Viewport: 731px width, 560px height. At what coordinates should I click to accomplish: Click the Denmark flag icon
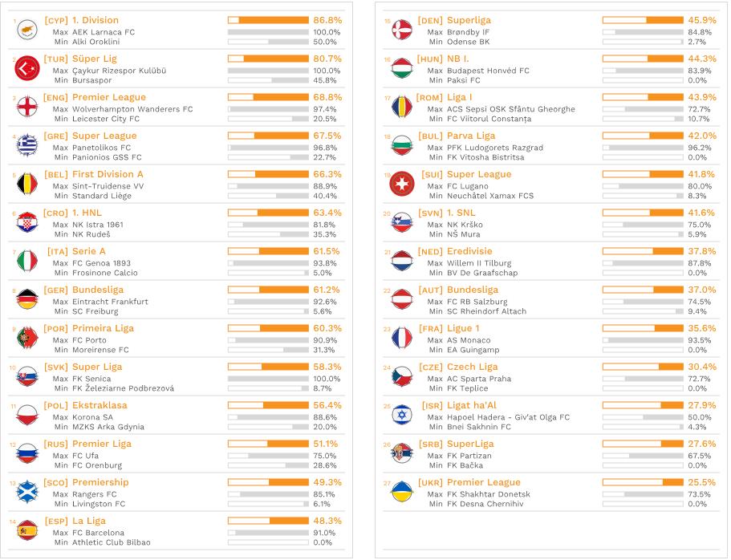(402, 30)
